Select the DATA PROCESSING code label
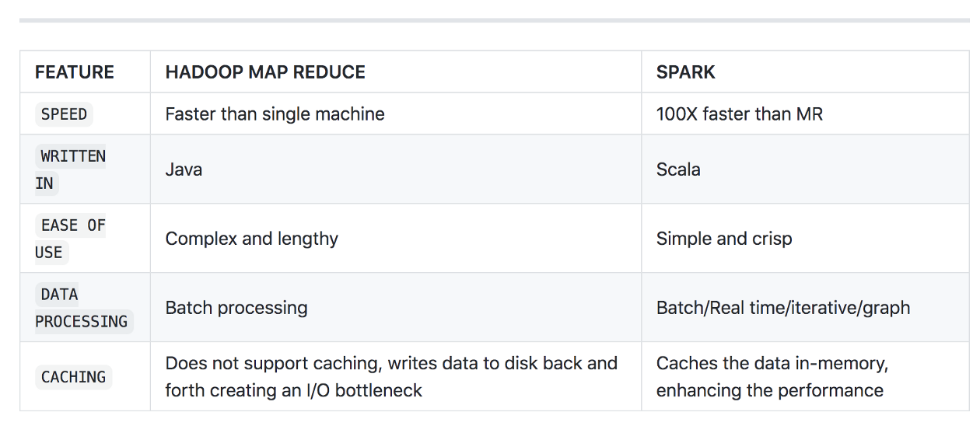 [x=84, y=308]
